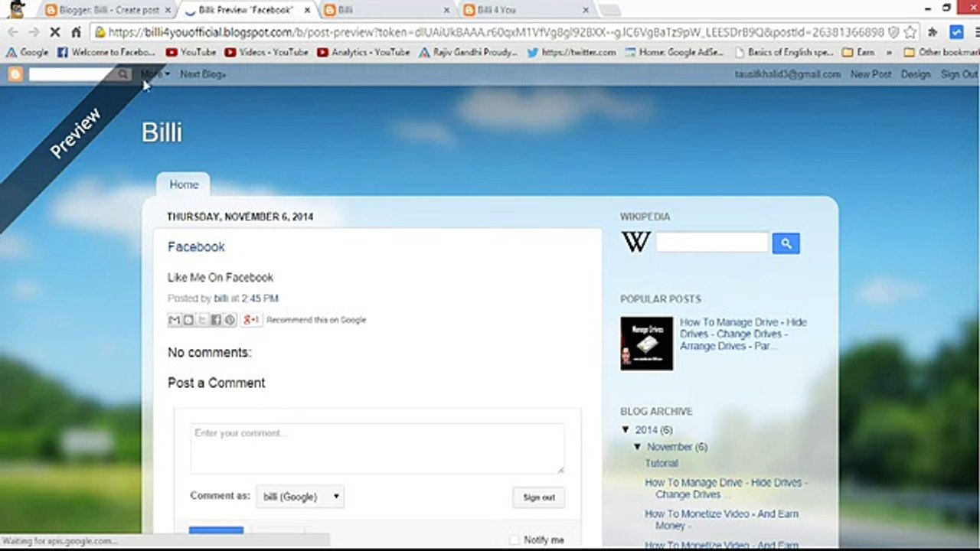Click Sign Out in the Blogger navbar

click(x=959, y=74)
